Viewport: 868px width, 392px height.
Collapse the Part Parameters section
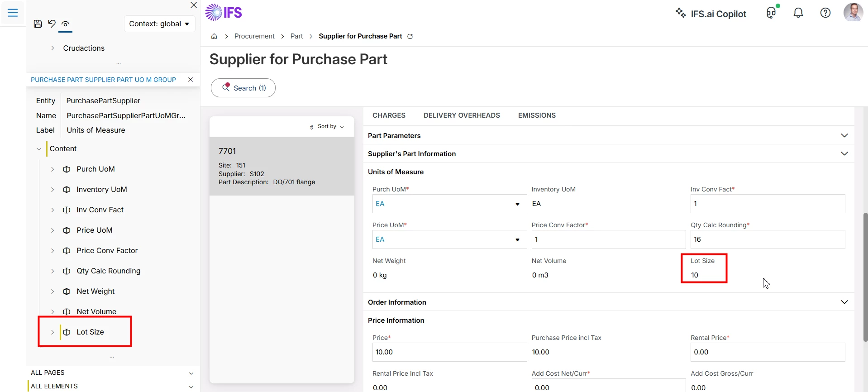coord(844,135)
